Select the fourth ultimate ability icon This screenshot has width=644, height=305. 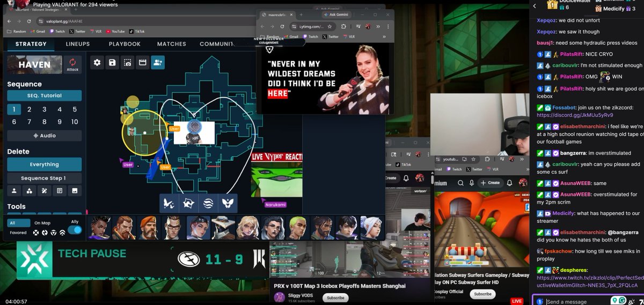click(x=227, y=204)
